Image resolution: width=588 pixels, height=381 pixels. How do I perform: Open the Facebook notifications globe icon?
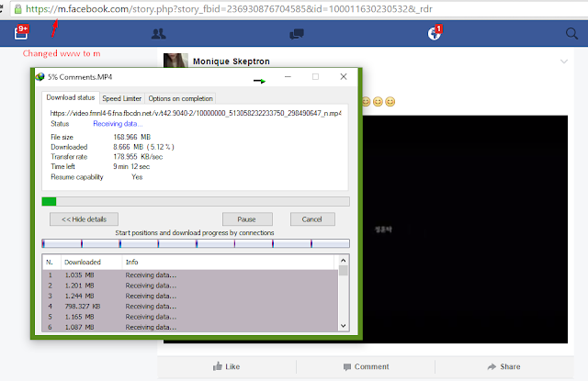(435, 33)
